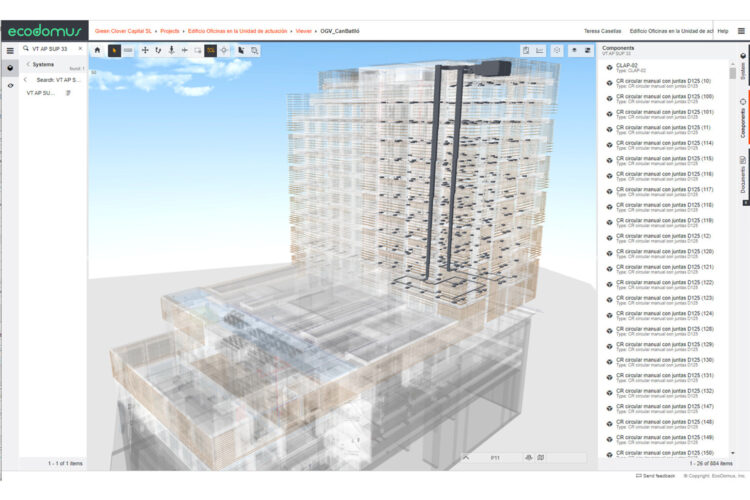Open the top-right hamburger menu

coord(741,31)
